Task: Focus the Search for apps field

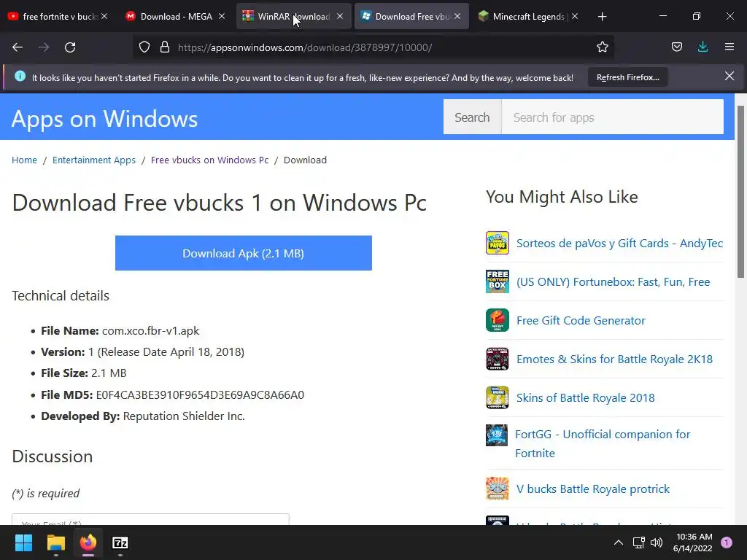Action: pyautogui.click(x=613, y=117)
